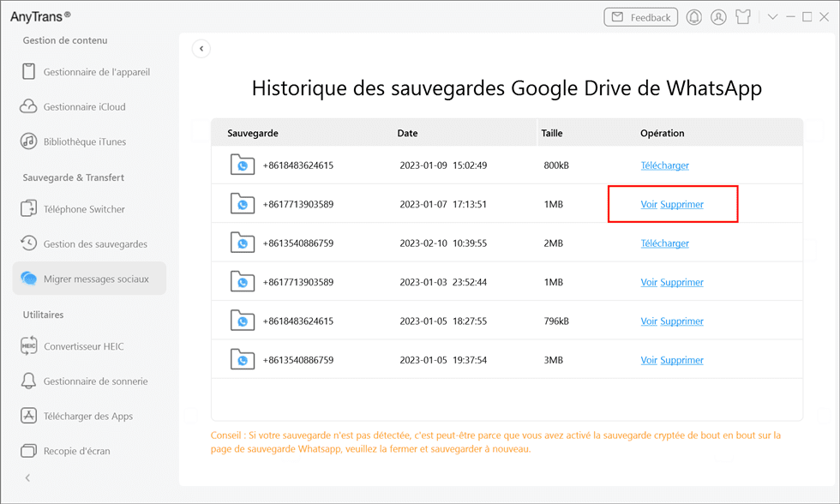Click the Téléphone Switcher icon
Viewport: 840px width, 504px height.
[28, 208]
